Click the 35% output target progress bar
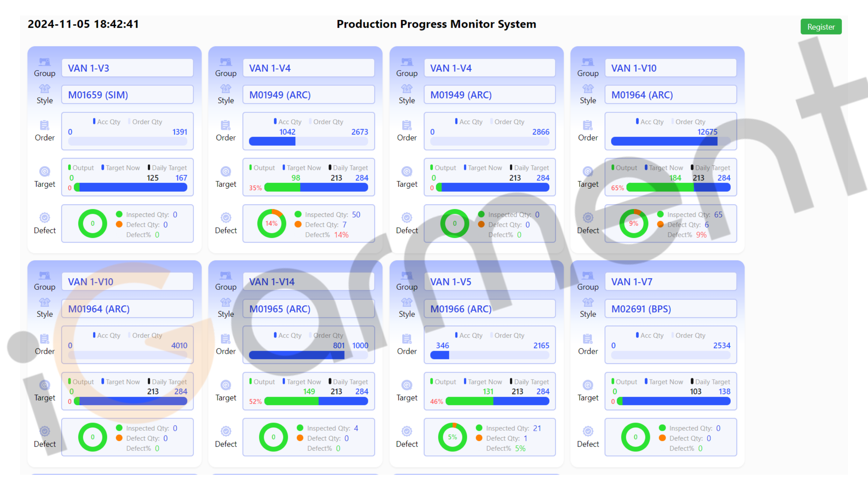This screenshot has height=488, width=868. click(316, 187)
